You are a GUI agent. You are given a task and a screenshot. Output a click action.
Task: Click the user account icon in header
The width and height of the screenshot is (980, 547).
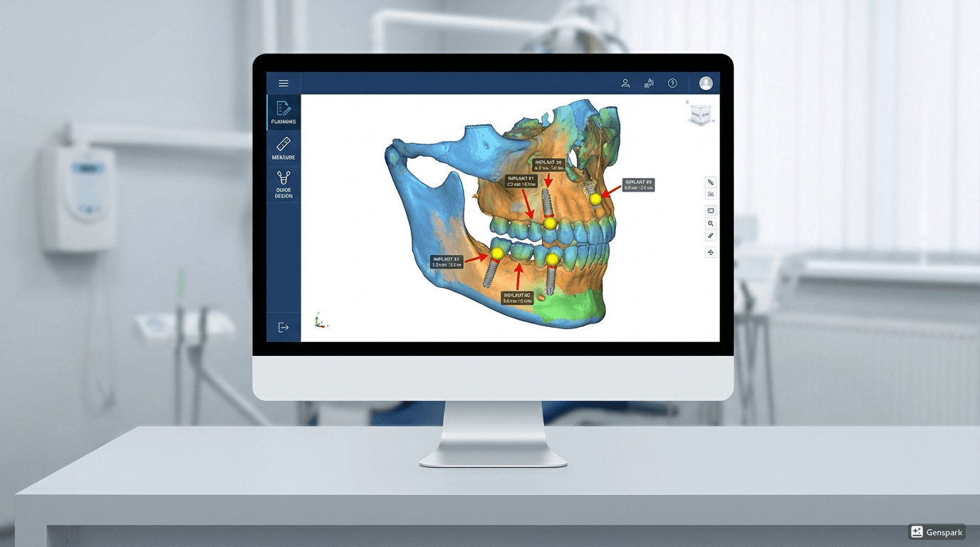pos(625,83)
